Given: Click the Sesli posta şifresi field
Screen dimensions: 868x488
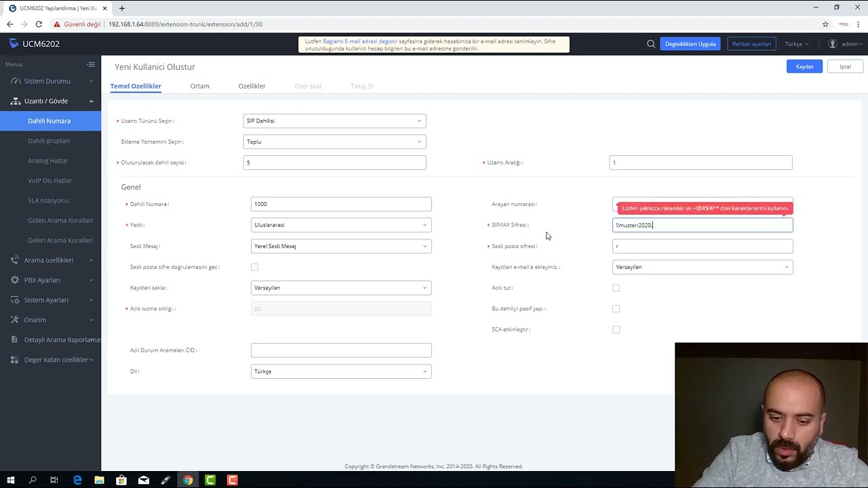Looking at the screenshot, I should click(703, 246).
